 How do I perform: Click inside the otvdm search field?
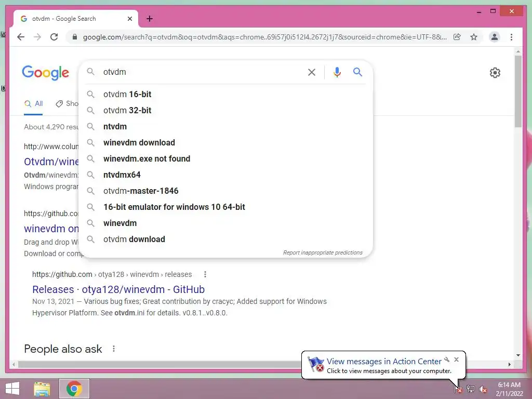[x=202, y=72]
